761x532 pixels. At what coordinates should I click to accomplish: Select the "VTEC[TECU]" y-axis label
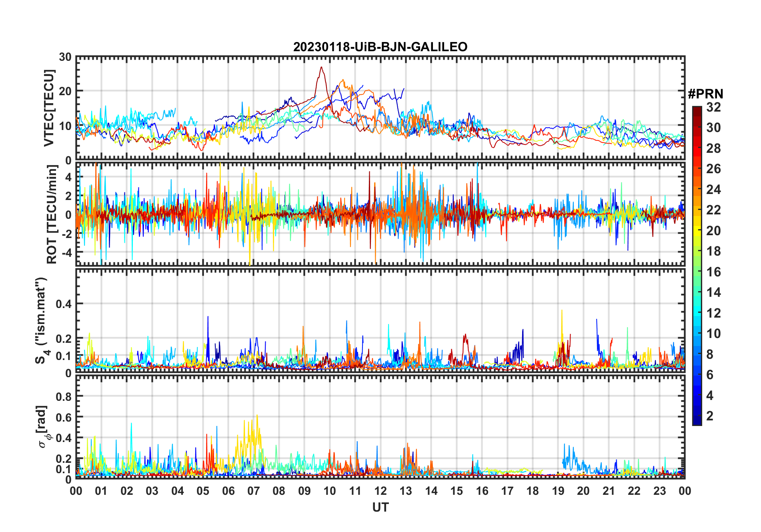click(x=49, y=108)
